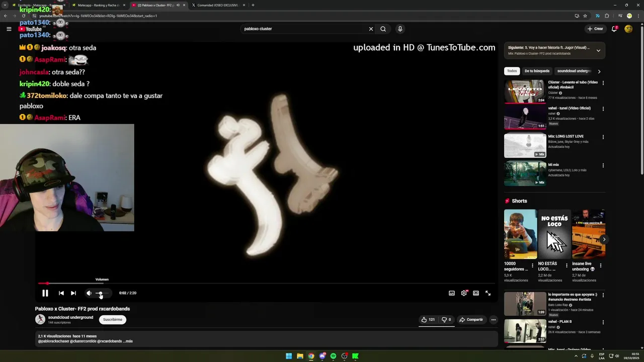Open the 'Mix: LONG LOST LOVE' thumbnail
Viewport: 644px width, 362px height.
click(x=525, y=146)
